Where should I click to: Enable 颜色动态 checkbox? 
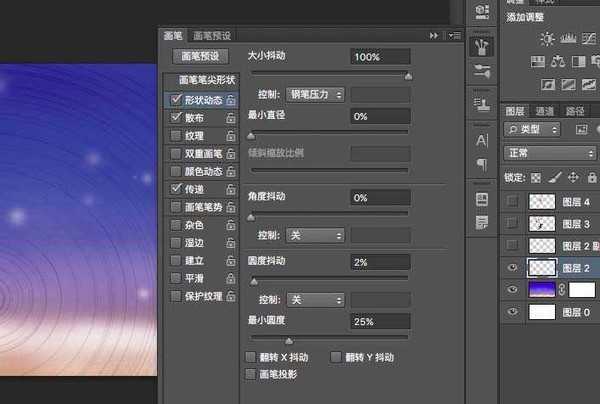tap(176, 171)
